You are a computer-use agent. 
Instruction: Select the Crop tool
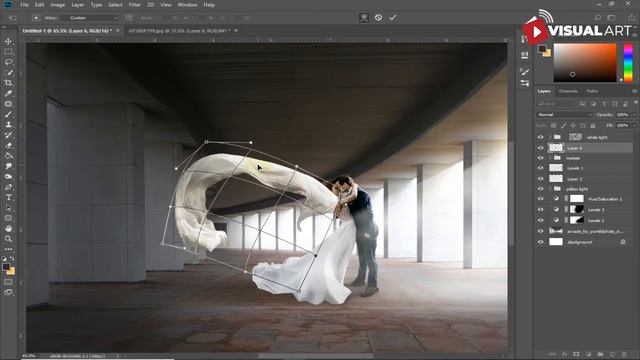click(x=8, y=83)
